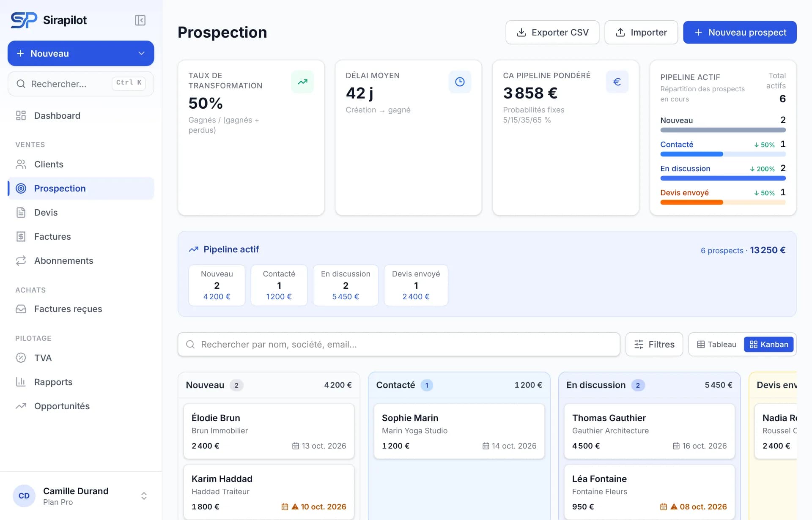Image resolution: width=812 pixels, height=520 pixels.
Task: Click the TVA percent badge icon
Action: (x=21, y=358)
